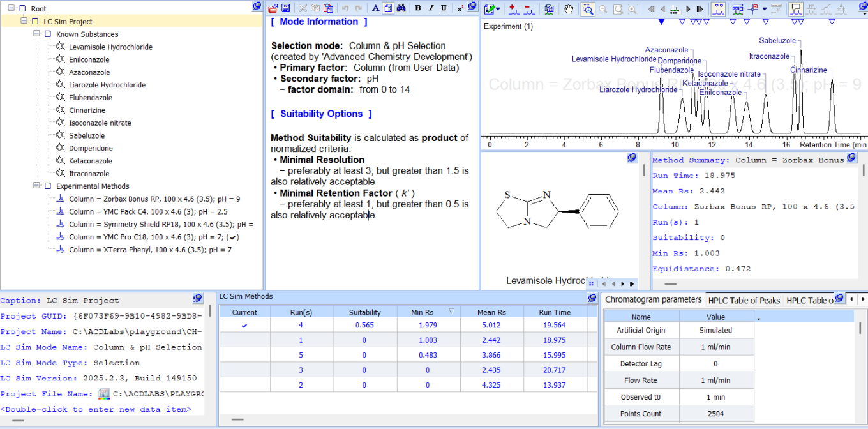Click the Mode Information heading link

click(x=319, y=22)
